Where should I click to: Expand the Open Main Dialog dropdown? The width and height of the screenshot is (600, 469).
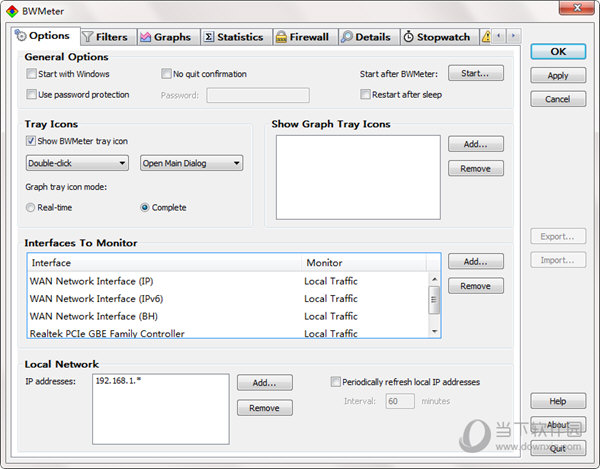[190, 163]
